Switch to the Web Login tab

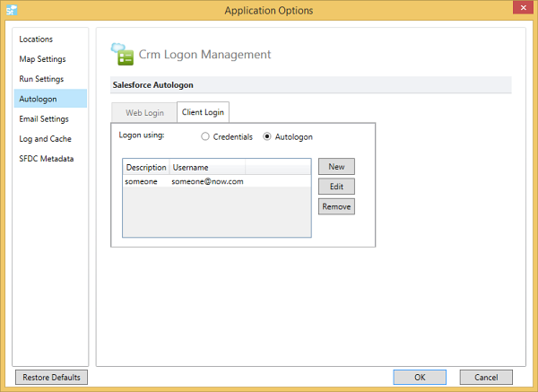pos(144,112)
